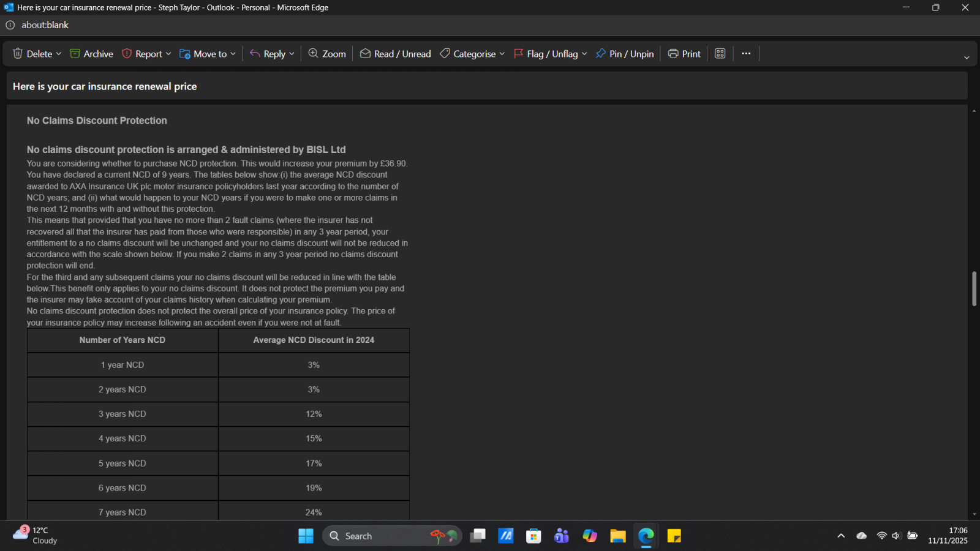
Task: Expand the Reply options chevron
Action: point(292,54)
